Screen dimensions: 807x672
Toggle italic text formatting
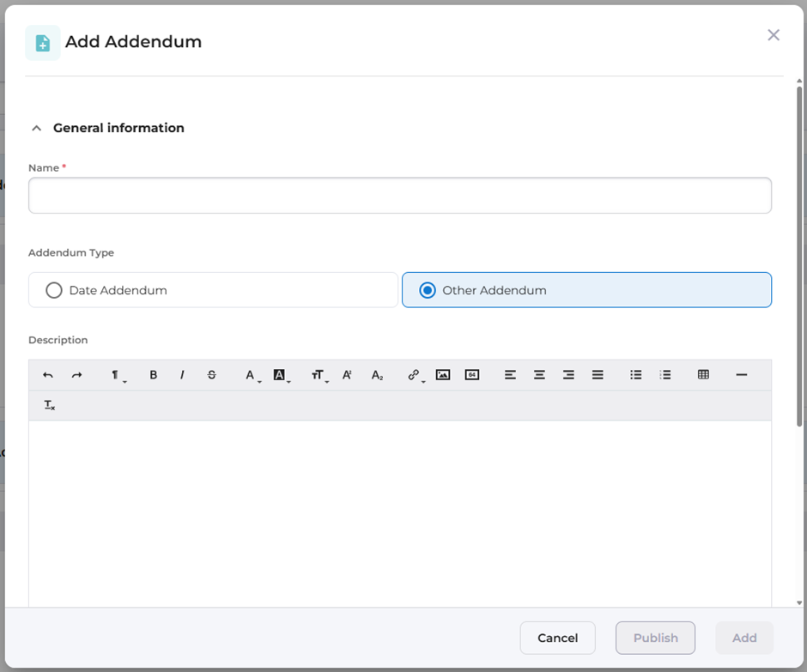(x=182, y=375)
